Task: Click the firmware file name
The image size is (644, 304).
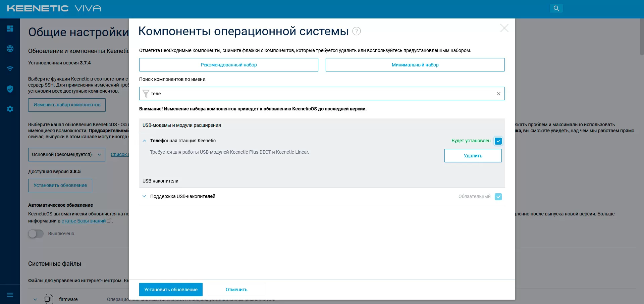Action: pyautogui.click(x=68, y=299)
